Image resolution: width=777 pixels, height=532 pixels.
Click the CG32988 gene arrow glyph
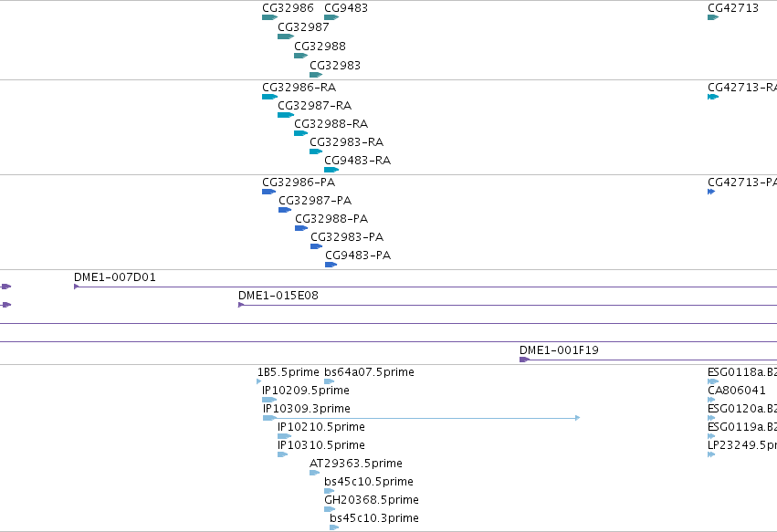pos(300,56)
